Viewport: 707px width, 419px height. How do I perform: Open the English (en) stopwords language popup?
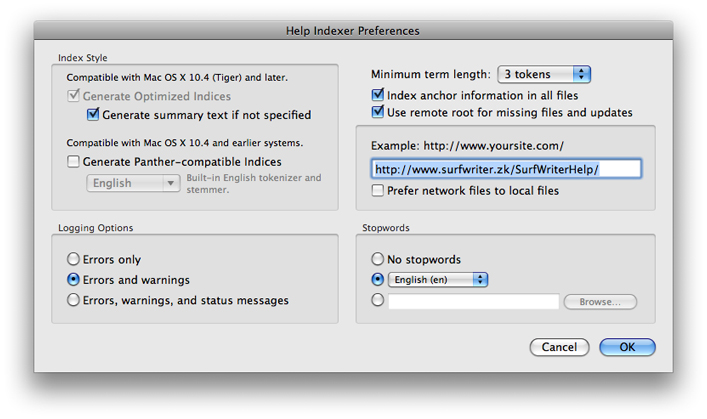coord(438,280)
